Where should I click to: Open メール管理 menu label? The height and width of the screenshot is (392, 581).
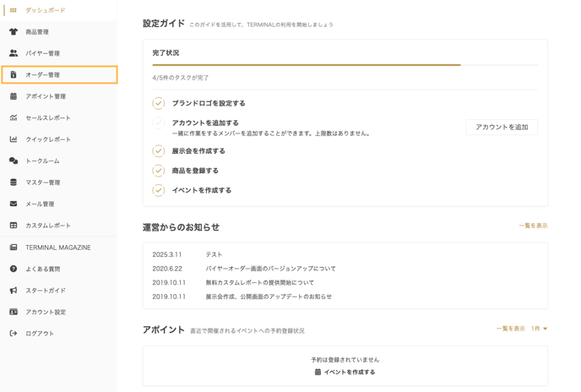(x=40, y=204)
